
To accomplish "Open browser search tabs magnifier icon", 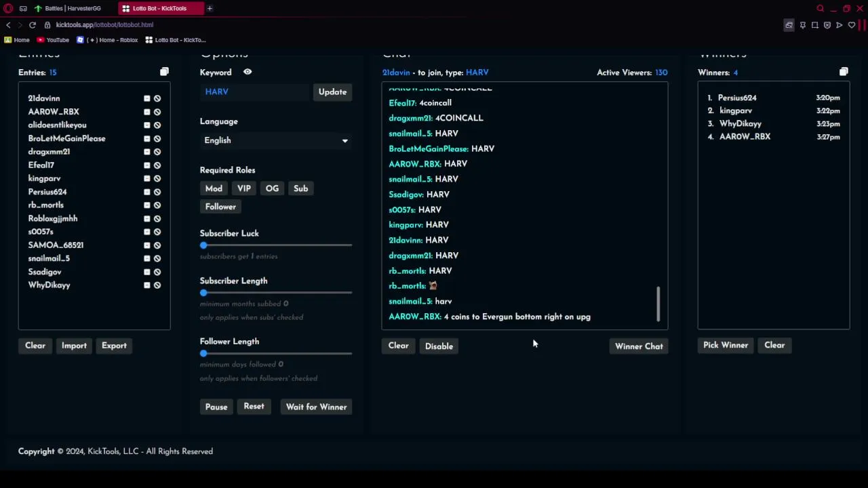I will coord(821,8).
